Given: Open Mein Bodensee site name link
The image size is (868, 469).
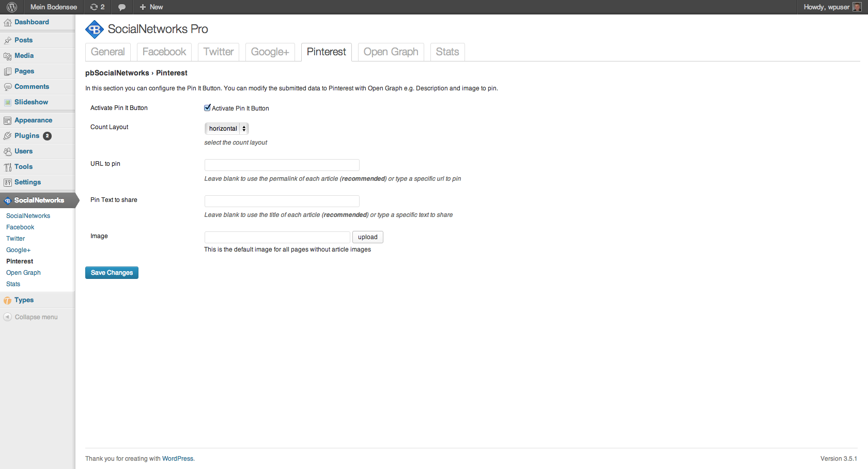Looking at the screenshot, I should pyautogui.click(x=54, y=7).
